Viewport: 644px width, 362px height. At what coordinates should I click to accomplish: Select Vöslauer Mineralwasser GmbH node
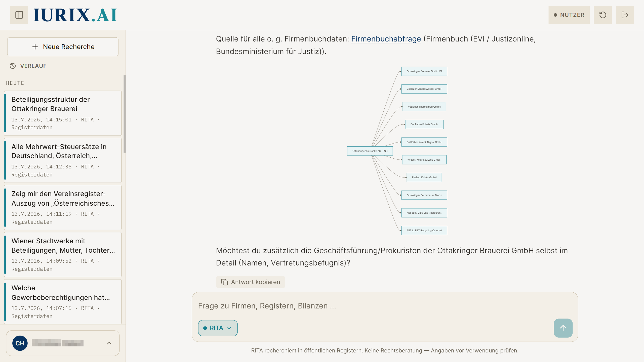coord(424,89)
